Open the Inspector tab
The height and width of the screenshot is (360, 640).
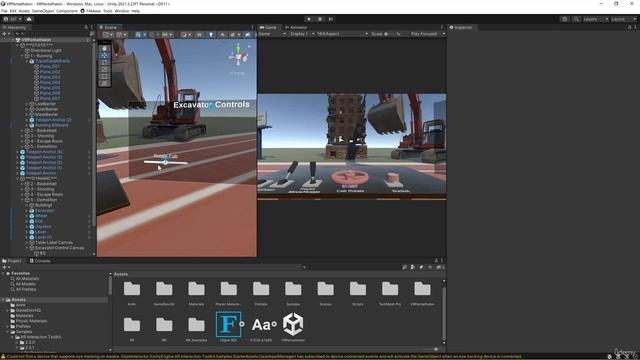point(461,27)
